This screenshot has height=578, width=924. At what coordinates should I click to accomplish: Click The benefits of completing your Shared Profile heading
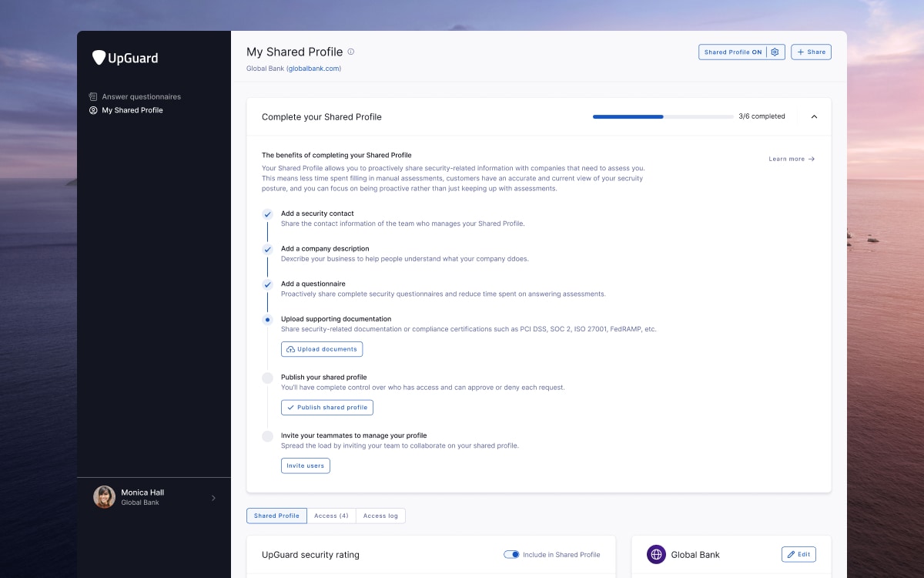(x=336, y=155)
